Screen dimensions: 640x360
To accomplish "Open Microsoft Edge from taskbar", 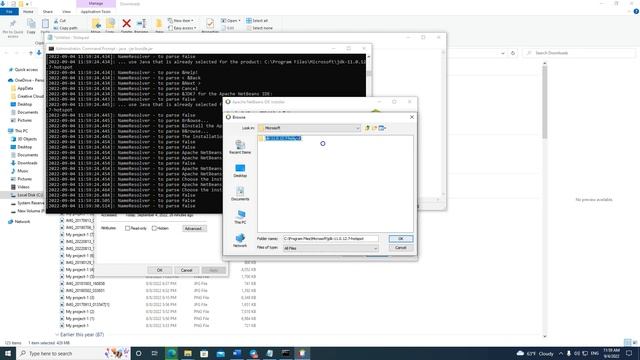I will pos(171,353).
